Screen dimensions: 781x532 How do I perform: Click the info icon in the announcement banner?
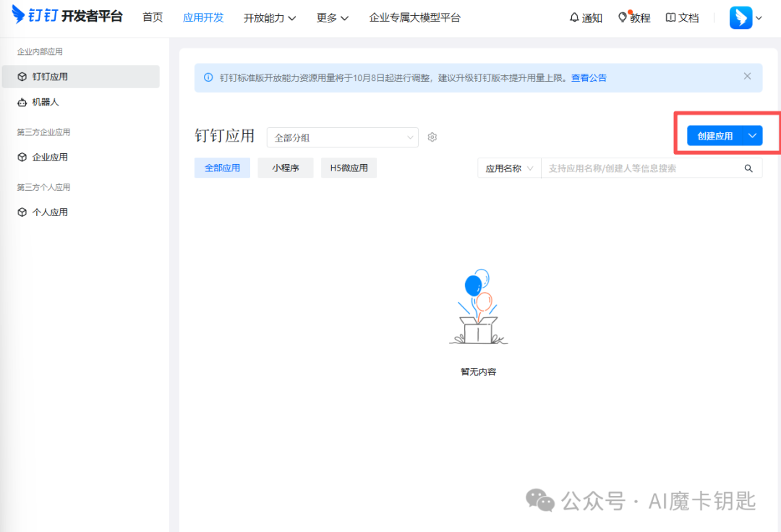click(208, 77)
